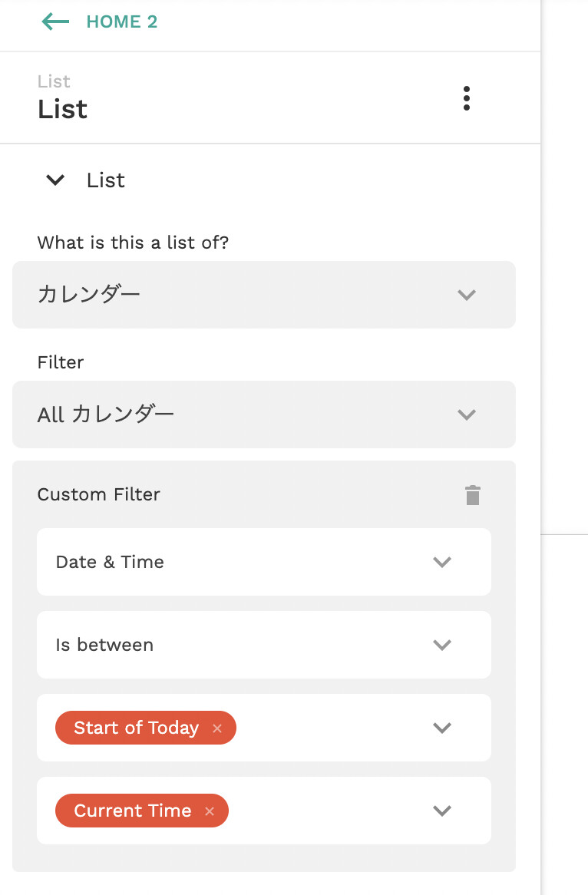Screen dimensions: 588x895
Task: Click the Start of Today chip
Action: 136,728
